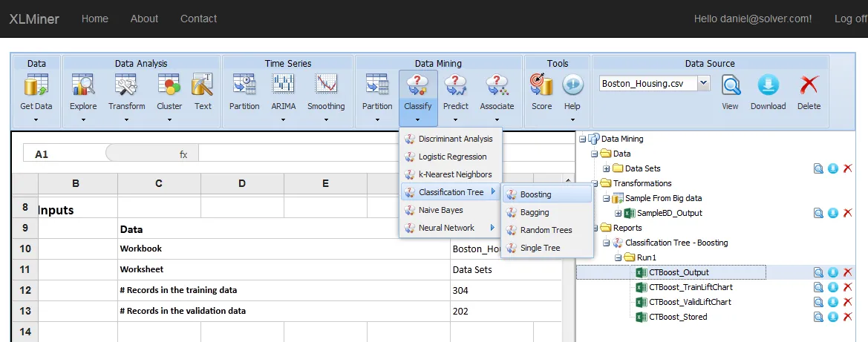Delete CTBoost_TrainLiftChart report
This screenshot has height=342, width=868.
847,287
